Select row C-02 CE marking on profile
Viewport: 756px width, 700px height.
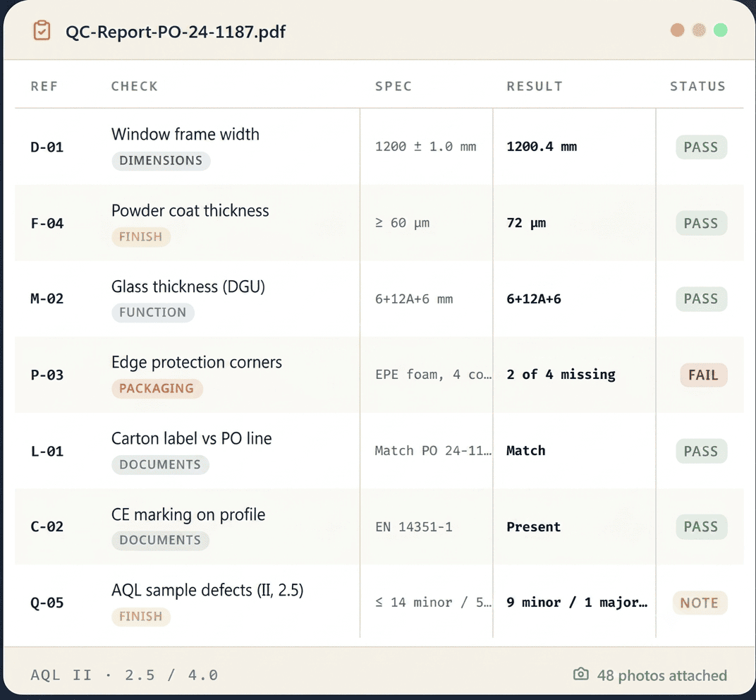[379, 527]
